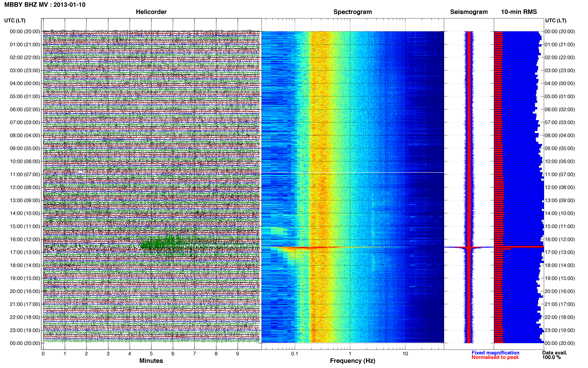
Task: Select the Spectrogram panel heading
Action: coord(352,12)
